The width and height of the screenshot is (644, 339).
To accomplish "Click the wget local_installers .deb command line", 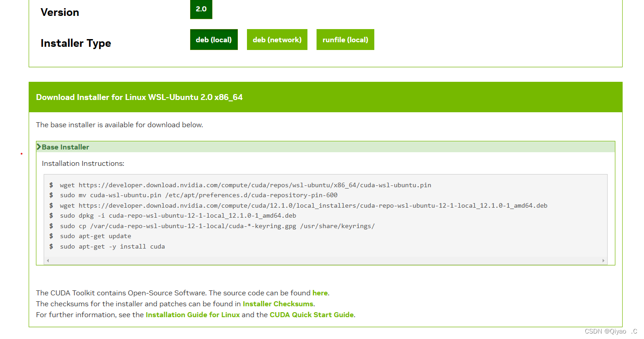I will tap(304, 206).
